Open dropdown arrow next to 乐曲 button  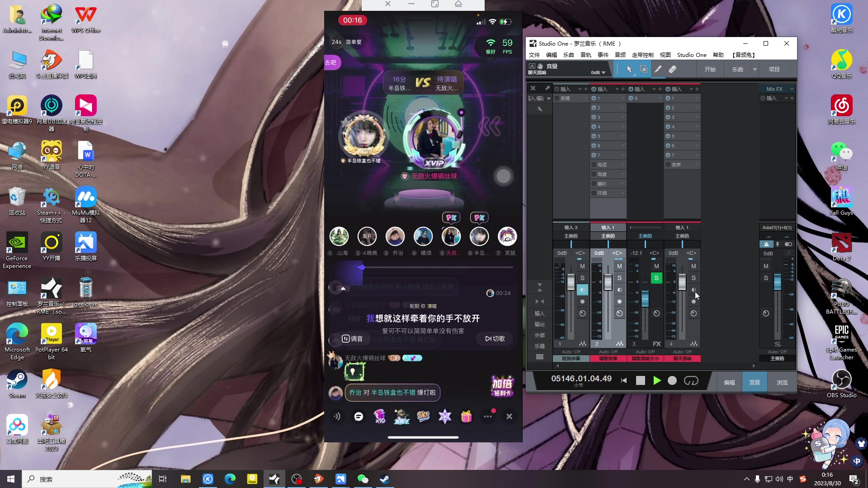(x=755, y=69)
